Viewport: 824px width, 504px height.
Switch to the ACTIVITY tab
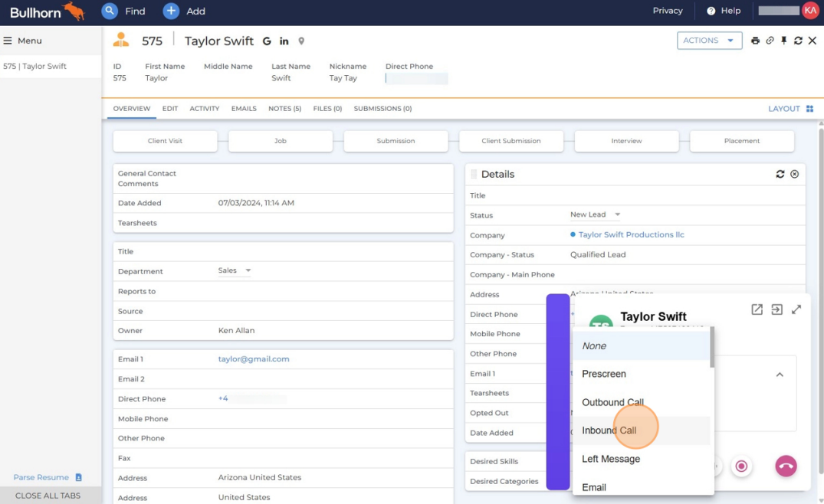(x=205, y=109)
